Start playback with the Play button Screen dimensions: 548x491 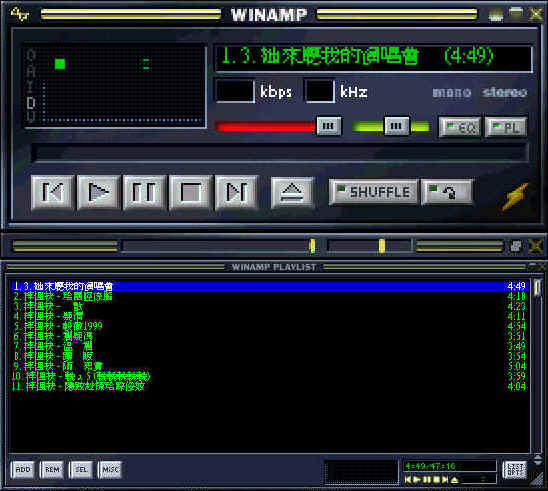(x=99, y=192)
